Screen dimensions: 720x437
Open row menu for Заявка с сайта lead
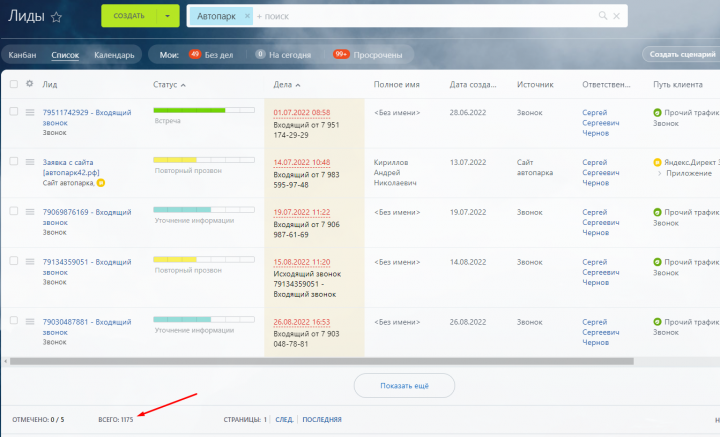pos(30,162)
